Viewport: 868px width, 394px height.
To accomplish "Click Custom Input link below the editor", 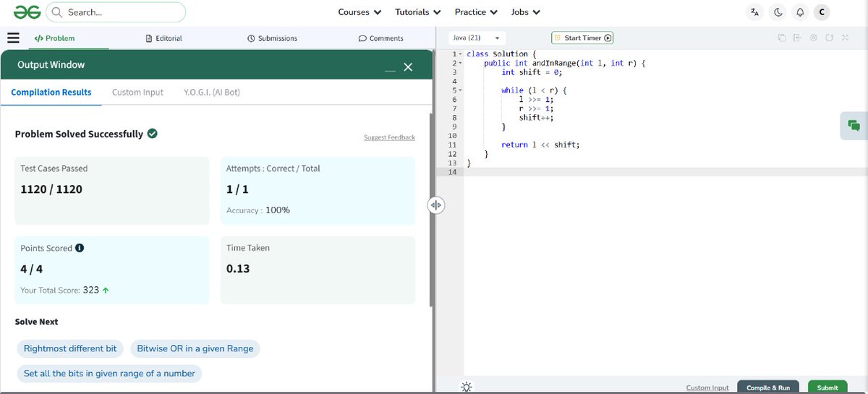I will coord(707,387).
